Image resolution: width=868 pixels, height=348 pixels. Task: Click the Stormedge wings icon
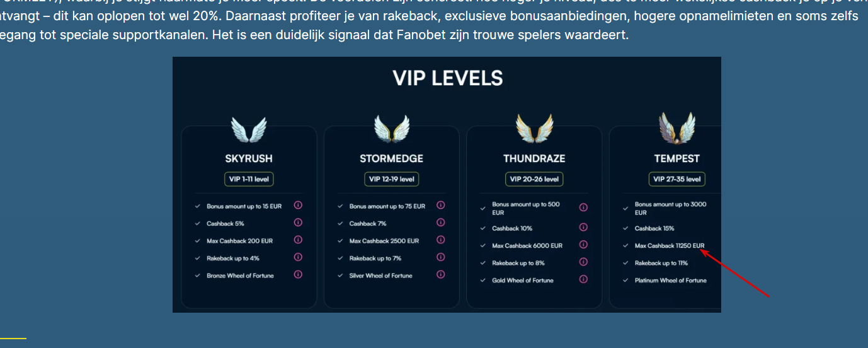tap(392, 129)
